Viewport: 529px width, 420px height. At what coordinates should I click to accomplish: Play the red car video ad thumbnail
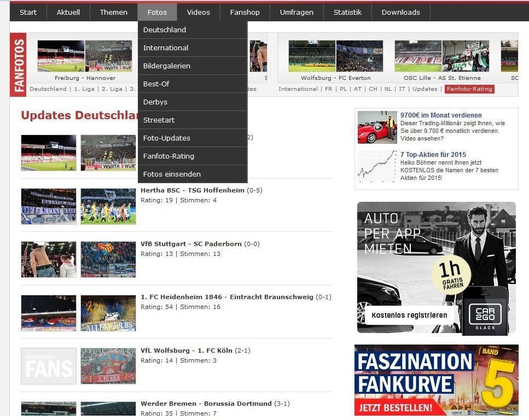pos(377,127)
